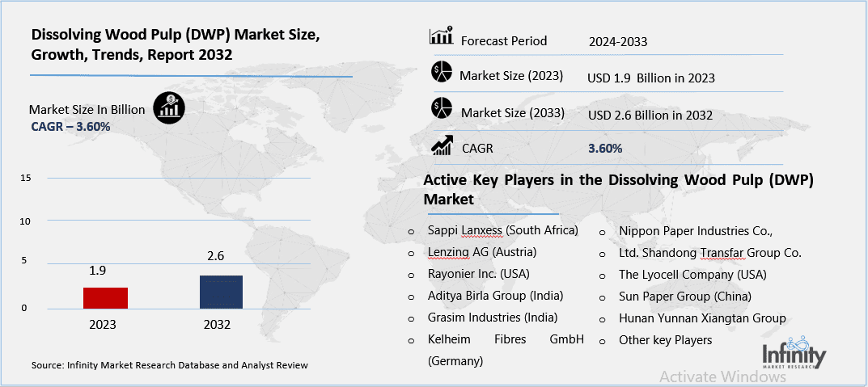Screen dimensions: 868x387
Task: Click the navy 2032 bar in chart
Action: [220, 292]
